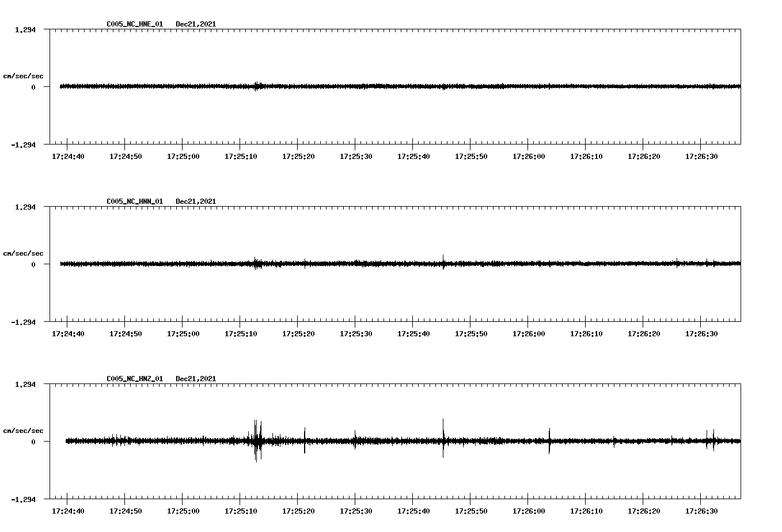This screenshot has width=782, height=532.
Task: Click the 17:26:10 time label under HNN plot
Action: pos(586,334)
